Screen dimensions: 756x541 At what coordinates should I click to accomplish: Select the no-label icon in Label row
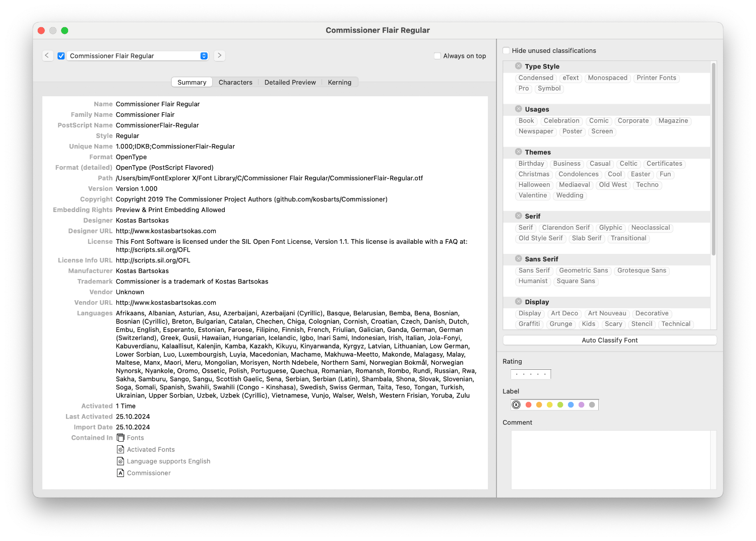516,404
